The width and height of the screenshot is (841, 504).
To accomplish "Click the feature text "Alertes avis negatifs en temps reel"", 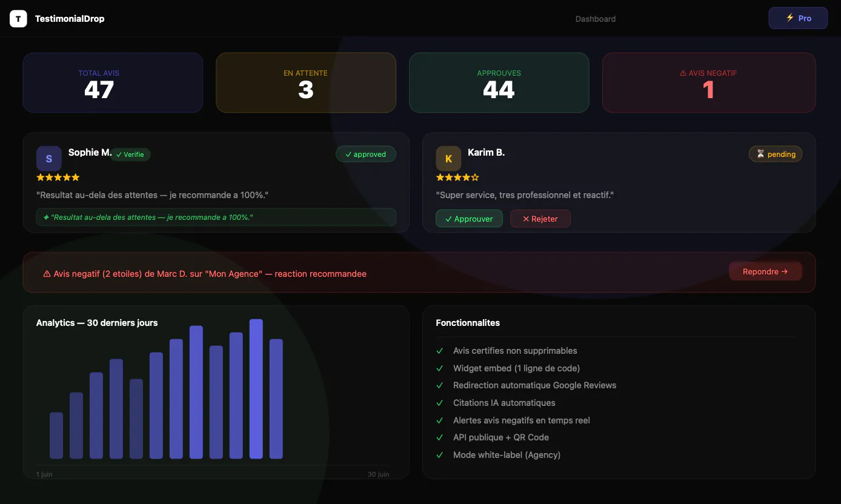I will (x=522, y=420).
